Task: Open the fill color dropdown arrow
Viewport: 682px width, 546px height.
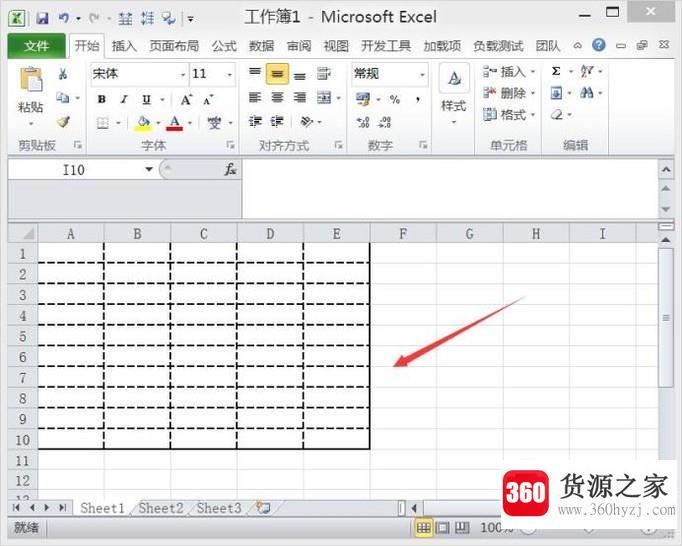Action: click(158, 124)
